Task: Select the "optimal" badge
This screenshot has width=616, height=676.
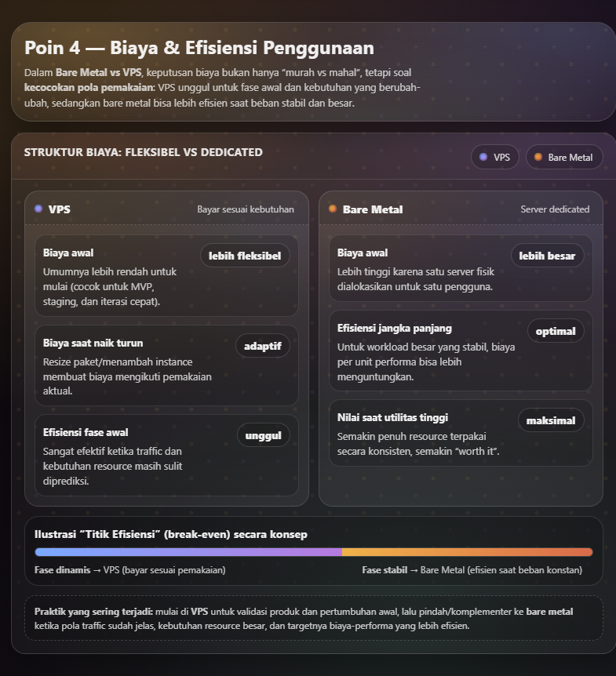Action: [x=556, y=331]
